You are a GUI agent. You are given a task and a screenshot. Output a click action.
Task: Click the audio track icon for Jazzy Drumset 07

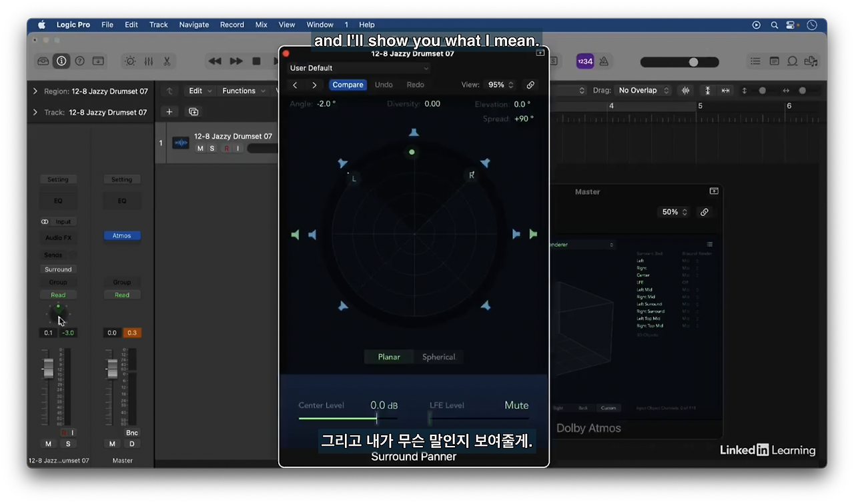tap(181, 143)
